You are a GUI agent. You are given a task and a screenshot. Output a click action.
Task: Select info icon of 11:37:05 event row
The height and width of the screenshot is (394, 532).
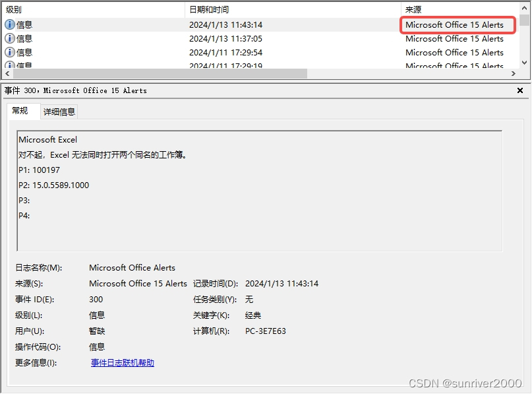[x=9, y=39]
